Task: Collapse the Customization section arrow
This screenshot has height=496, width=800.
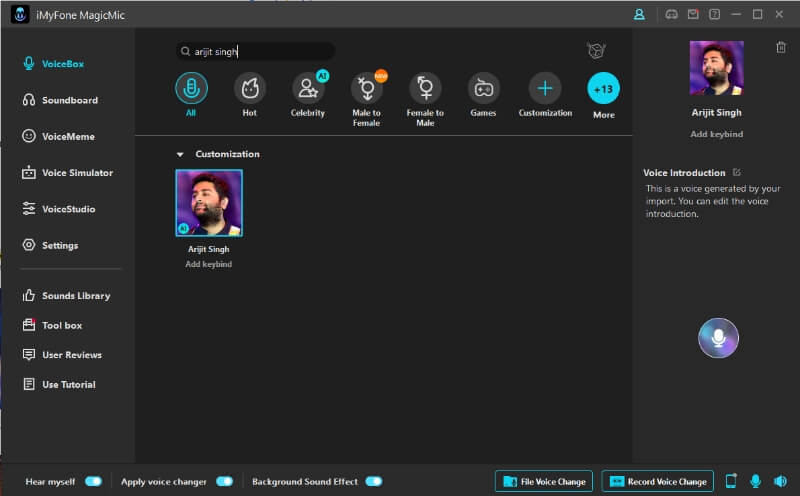Action: 180,154
